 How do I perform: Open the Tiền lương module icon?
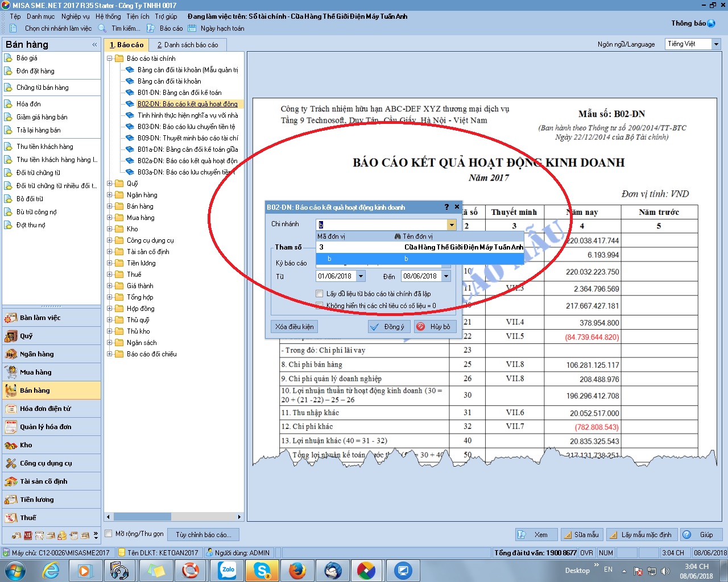pos(11,500)
